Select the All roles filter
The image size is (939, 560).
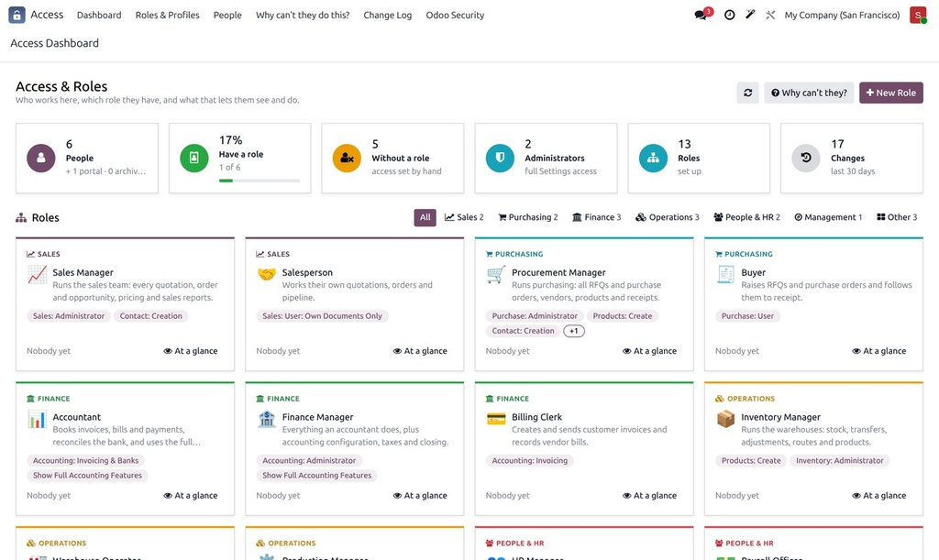[425, 217]
